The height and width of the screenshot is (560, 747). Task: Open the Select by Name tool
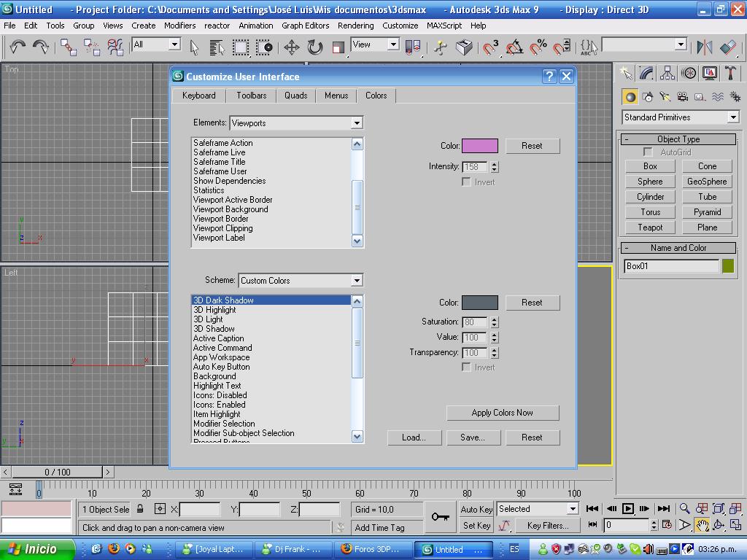[x=217, y=47]
